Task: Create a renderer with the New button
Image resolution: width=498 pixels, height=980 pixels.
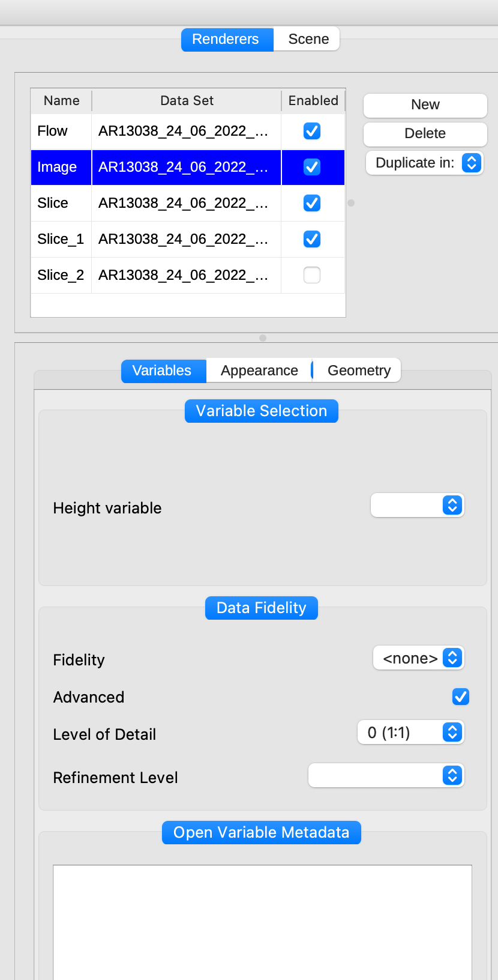Action: [424, 104]
